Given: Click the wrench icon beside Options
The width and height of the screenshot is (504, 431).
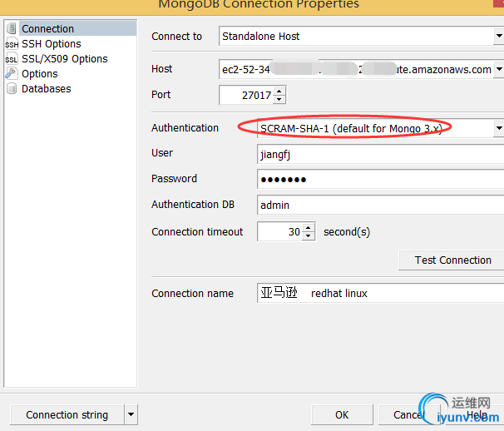Looking at the screenshot, I should pos(11,74).
